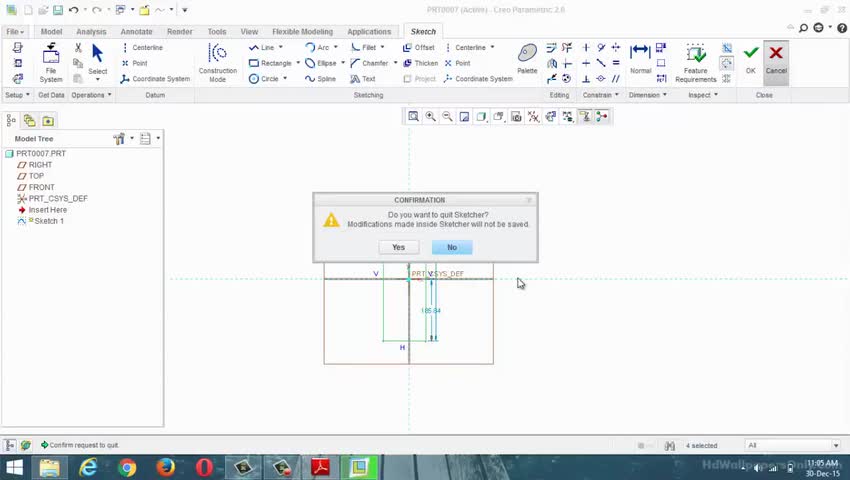
Task: Click the Refit view icon
Action: click(413, 117)
